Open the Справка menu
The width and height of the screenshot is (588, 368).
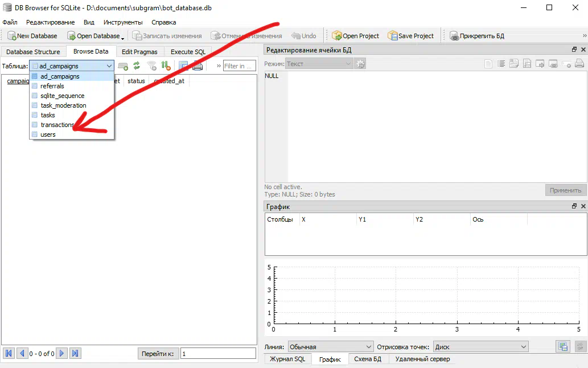click(x=163, y=22)
